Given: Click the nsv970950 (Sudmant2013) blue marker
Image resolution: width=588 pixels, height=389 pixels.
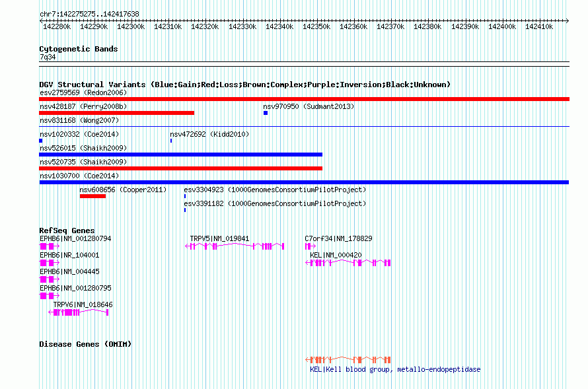Looking at the screenshot, I should (x=266, y=113).
